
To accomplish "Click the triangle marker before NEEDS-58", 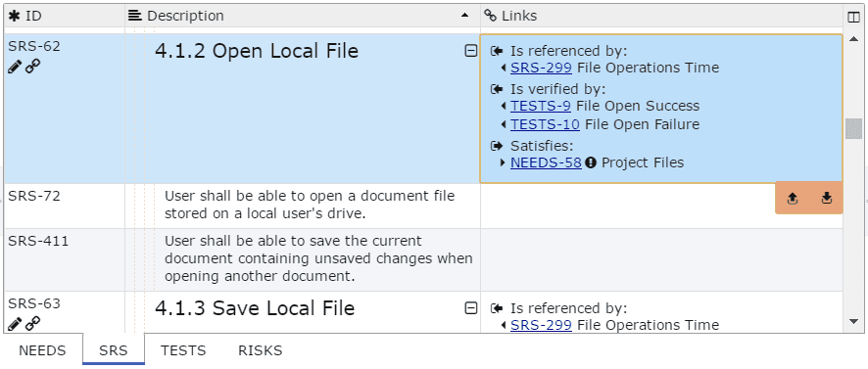I will (504, 162).
